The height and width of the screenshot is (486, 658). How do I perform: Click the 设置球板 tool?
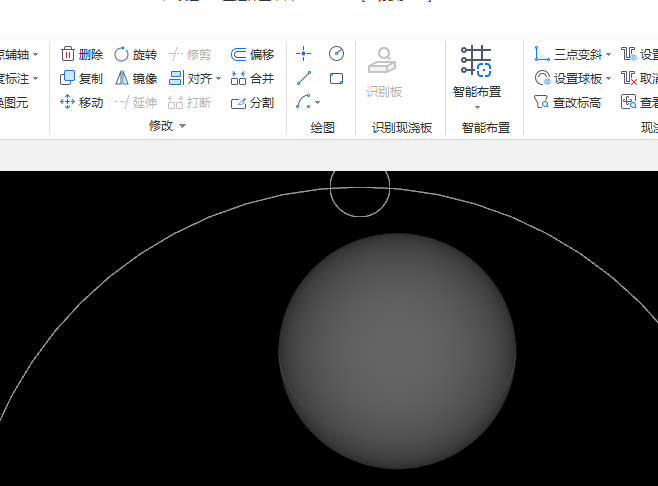click(x=568, y=78)
